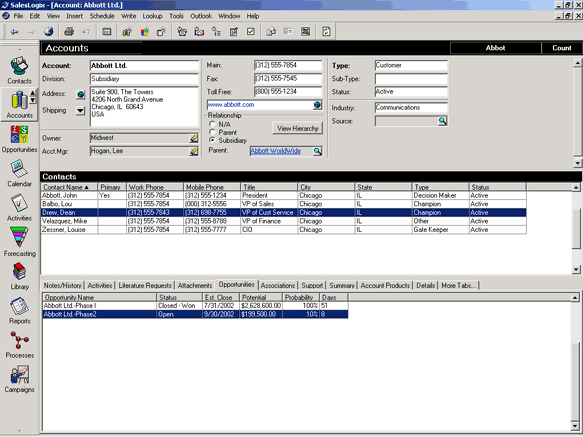
Task: Click the checkmark to-do toolbar icon
Action: coord(251,32)
